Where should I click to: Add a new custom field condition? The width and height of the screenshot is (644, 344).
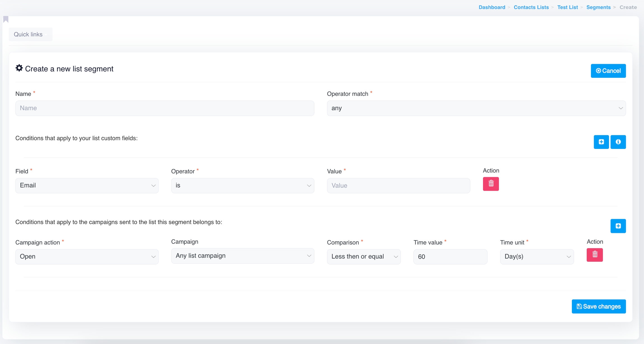click(601, 142)
